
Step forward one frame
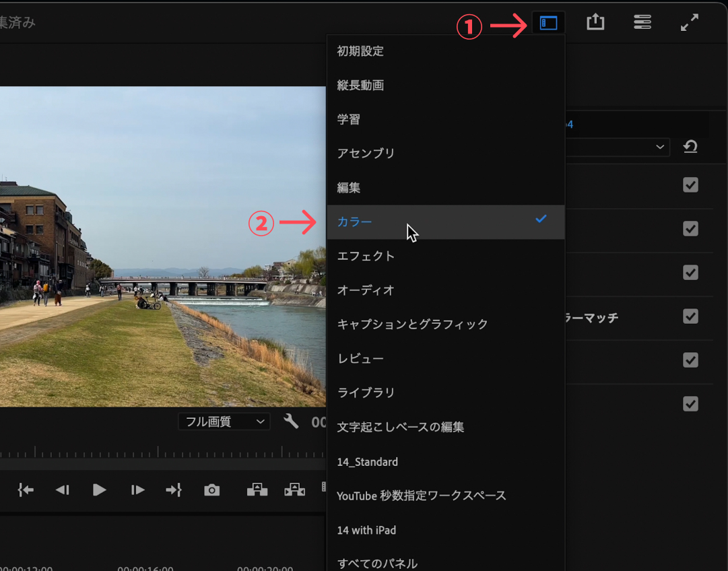point(137,490)
